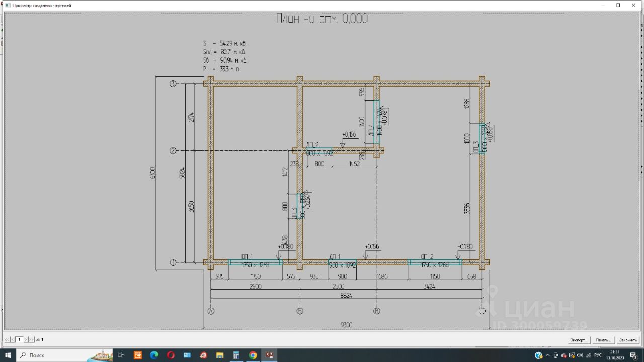
Task: Switch the РУС input language
Action: point(598,355)
